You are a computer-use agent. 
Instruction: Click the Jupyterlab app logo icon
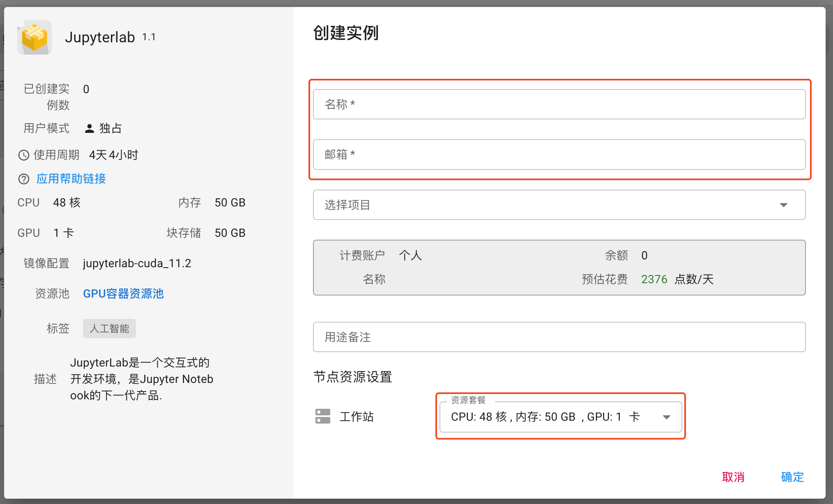click(x=35, y=37)
